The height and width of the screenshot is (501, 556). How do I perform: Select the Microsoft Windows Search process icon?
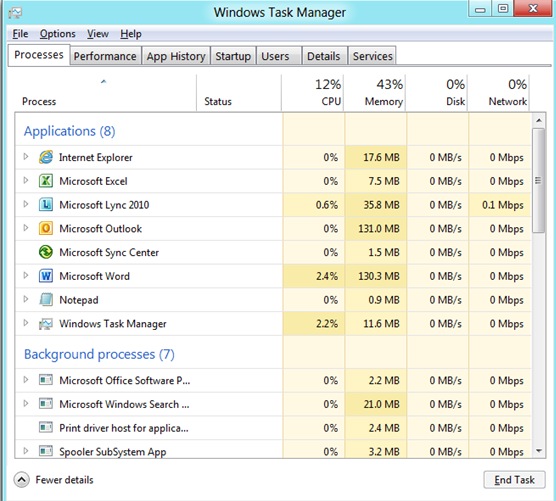coord(46,404)
